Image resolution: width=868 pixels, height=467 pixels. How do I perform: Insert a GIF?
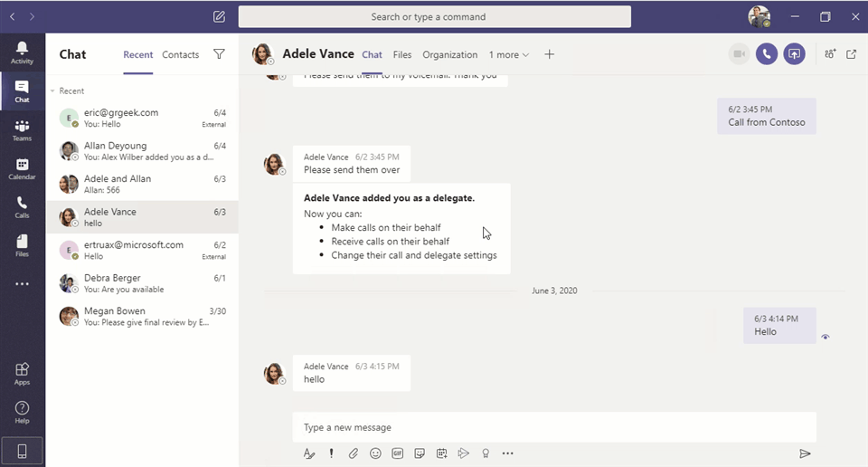(x=398, y=453)
